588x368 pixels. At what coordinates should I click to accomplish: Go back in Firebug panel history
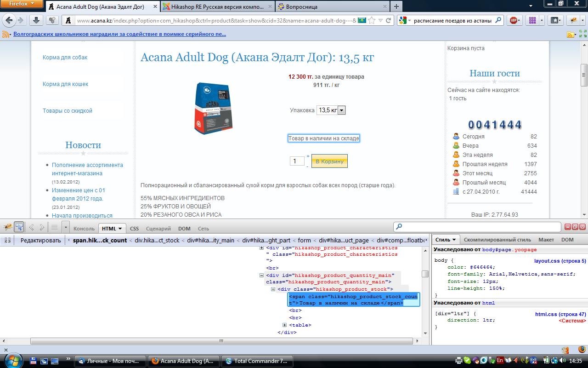click(32, 227)
